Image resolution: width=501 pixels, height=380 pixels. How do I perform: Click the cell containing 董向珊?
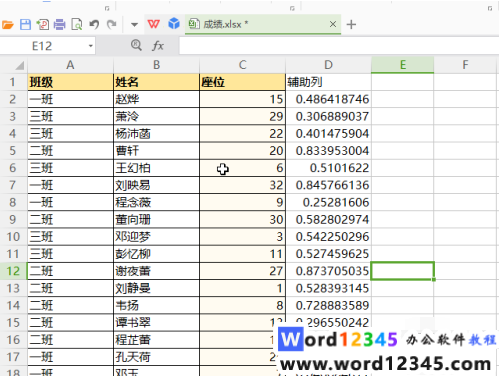(156, 219)
